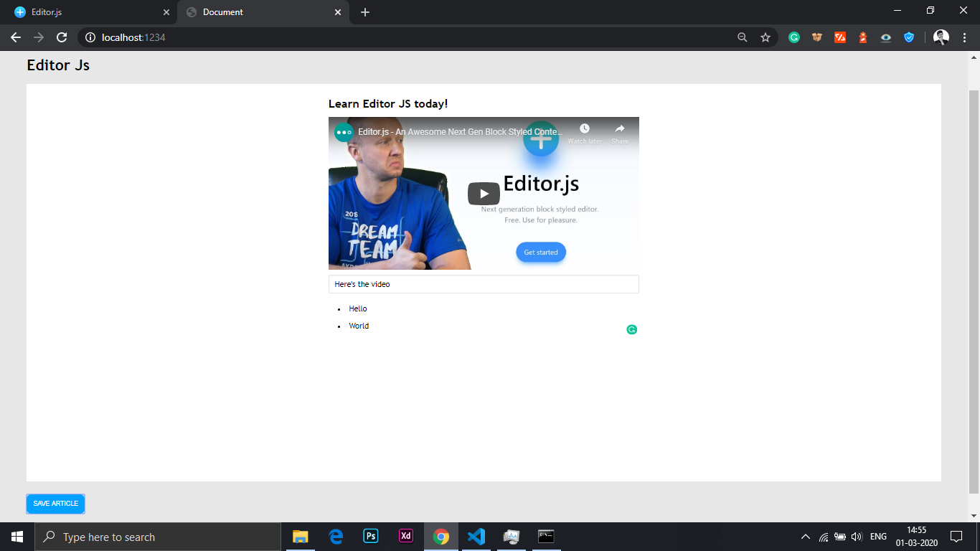Click the Share arrow on the video
This screenshot has width=980, height=551.
click(x=618, y=130)
